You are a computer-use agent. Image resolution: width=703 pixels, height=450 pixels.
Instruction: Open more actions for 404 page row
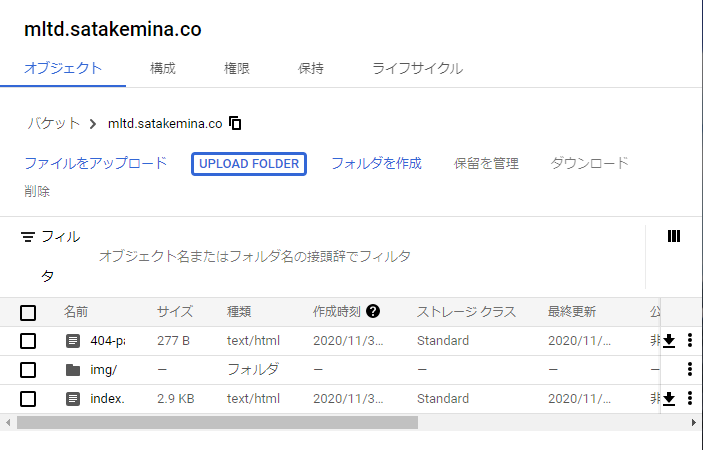(690, 340)
